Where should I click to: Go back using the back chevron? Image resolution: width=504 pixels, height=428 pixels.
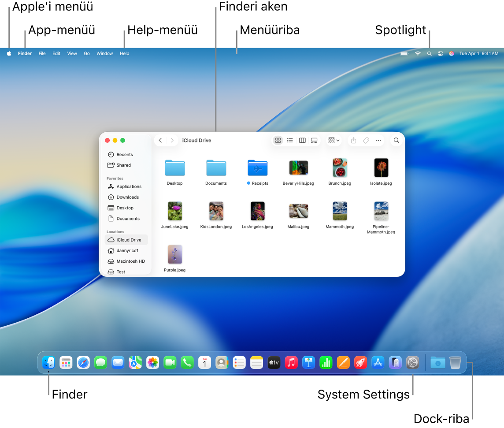coord(160,140)
